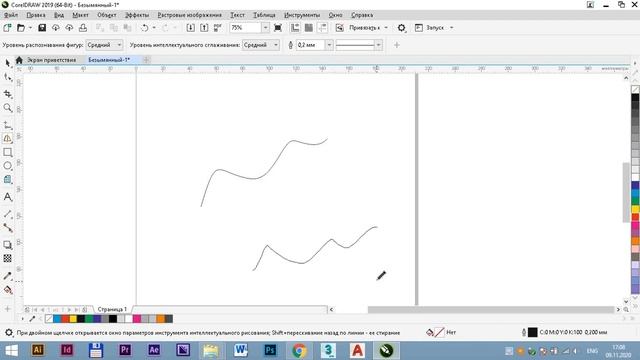Screen dimensions: 640x360
Task: Select the Shape edit tool
Action: click(7, 77)
